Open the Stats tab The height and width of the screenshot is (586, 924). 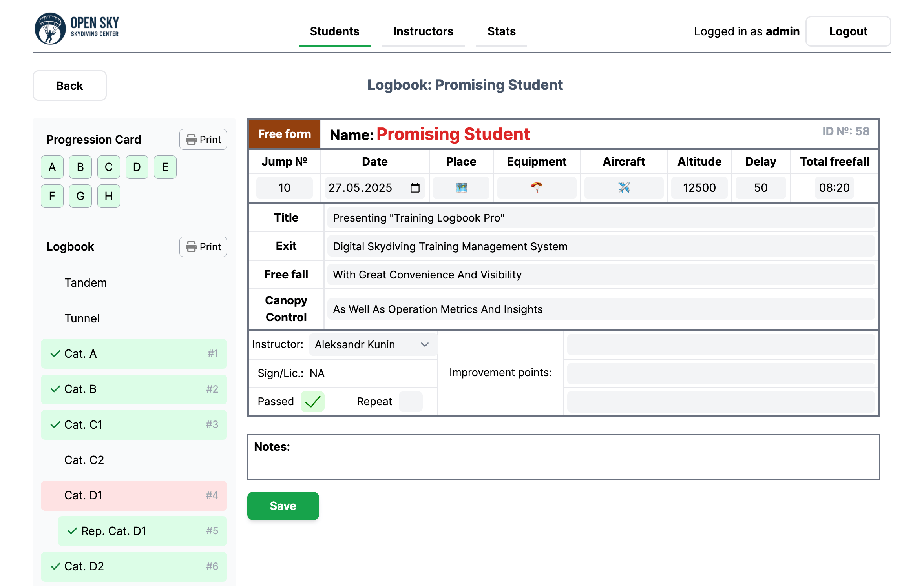point(501,31)
